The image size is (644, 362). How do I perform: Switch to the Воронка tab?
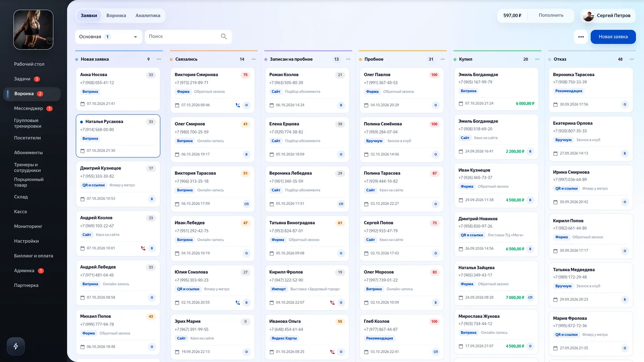pyautogui.click(x=116, y=16)
